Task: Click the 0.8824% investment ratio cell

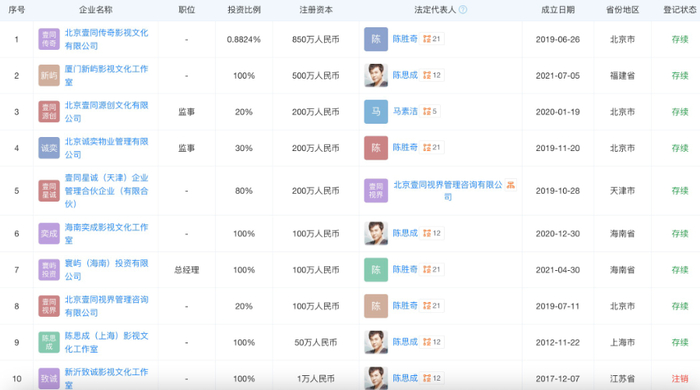Action: pos(244,39)
